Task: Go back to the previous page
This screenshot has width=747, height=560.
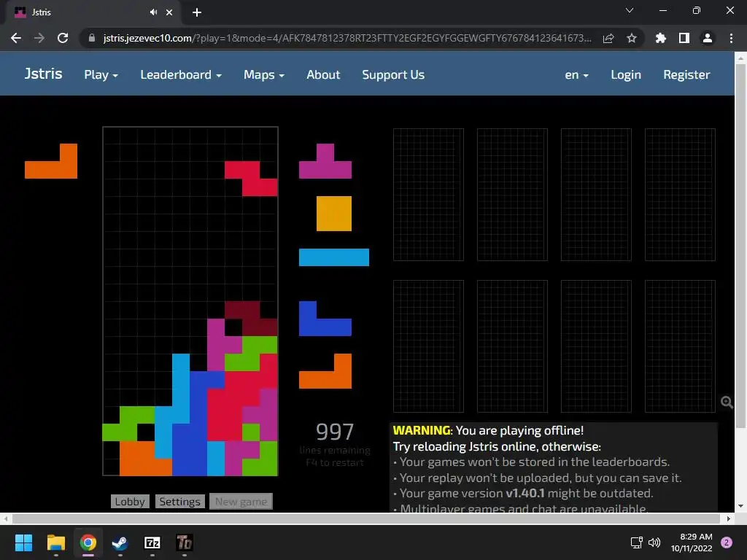Action: click(x=16, y=38)
